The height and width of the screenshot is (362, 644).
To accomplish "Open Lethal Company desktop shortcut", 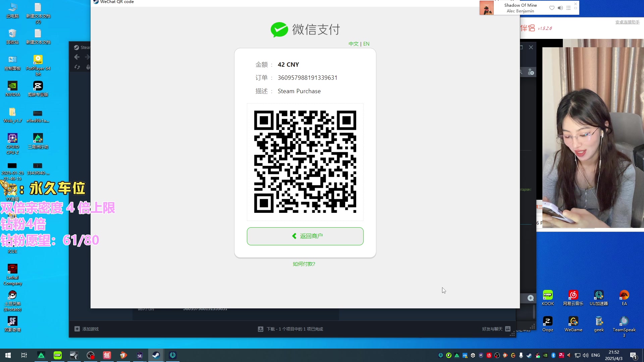I will 12,275.
